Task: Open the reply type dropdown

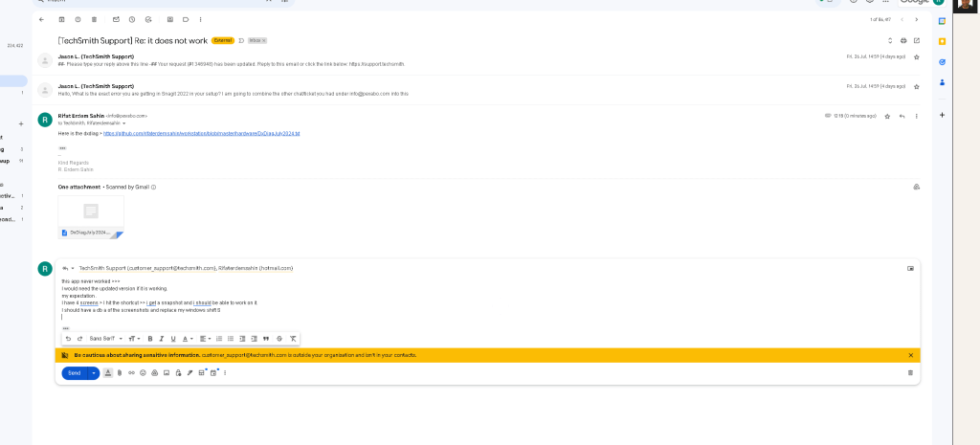Action: coord(68,268)
